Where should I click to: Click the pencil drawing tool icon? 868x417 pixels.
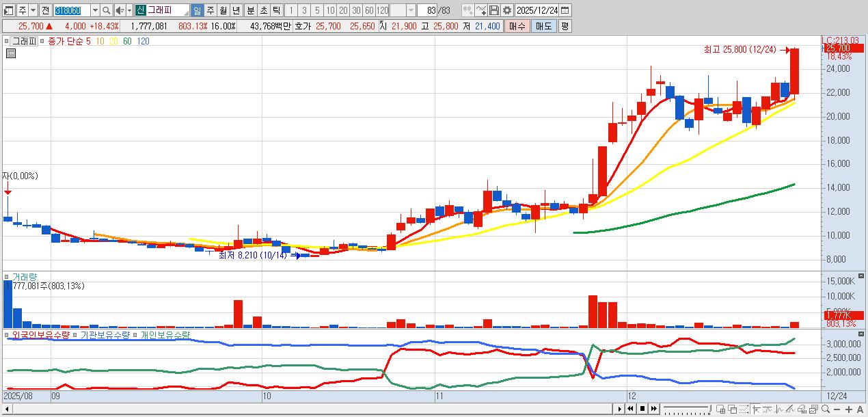point(790,409)
